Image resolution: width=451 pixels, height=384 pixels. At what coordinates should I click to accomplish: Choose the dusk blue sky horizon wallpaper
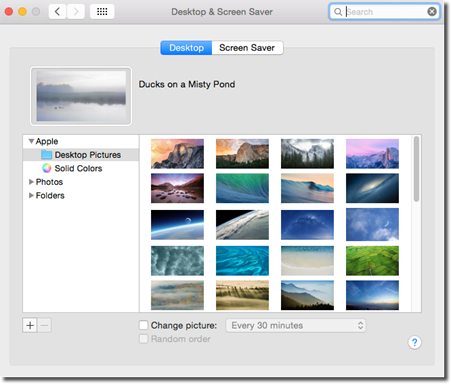click(x=372, y=295)
